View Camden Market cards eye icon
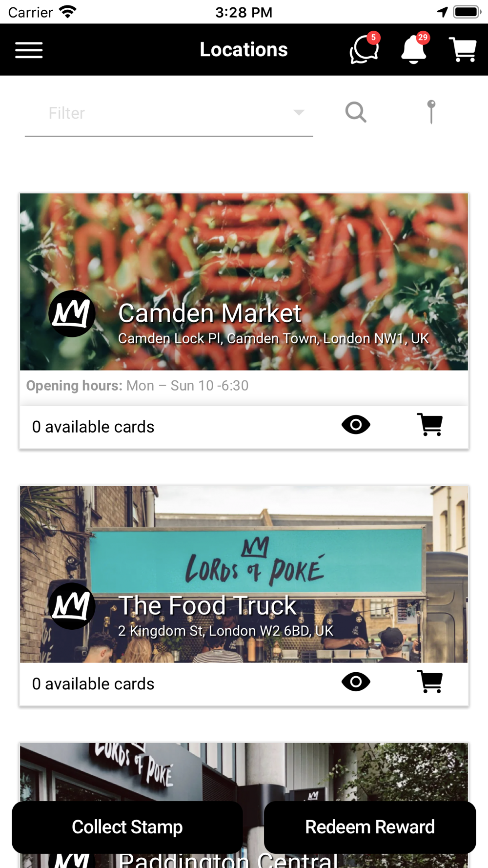Image resolution: width=488 pixels, height=868 pixels. click(x=356, y=425)
